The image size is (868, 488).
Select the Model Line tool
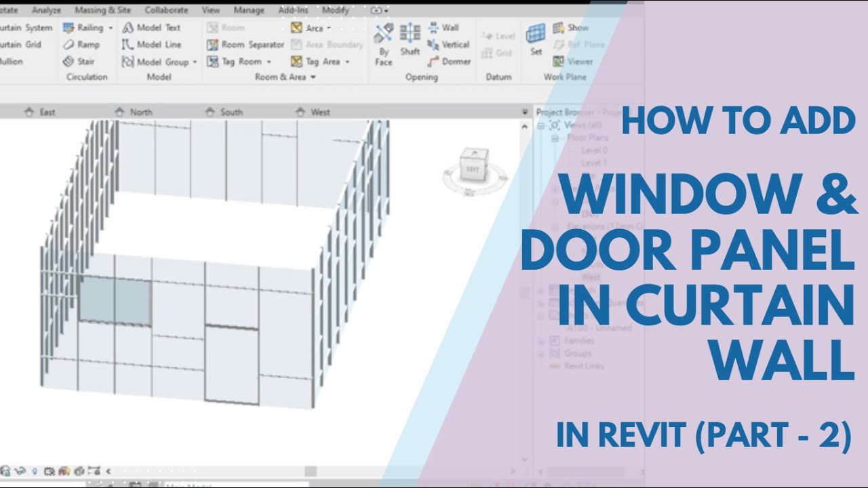[151, 45]
